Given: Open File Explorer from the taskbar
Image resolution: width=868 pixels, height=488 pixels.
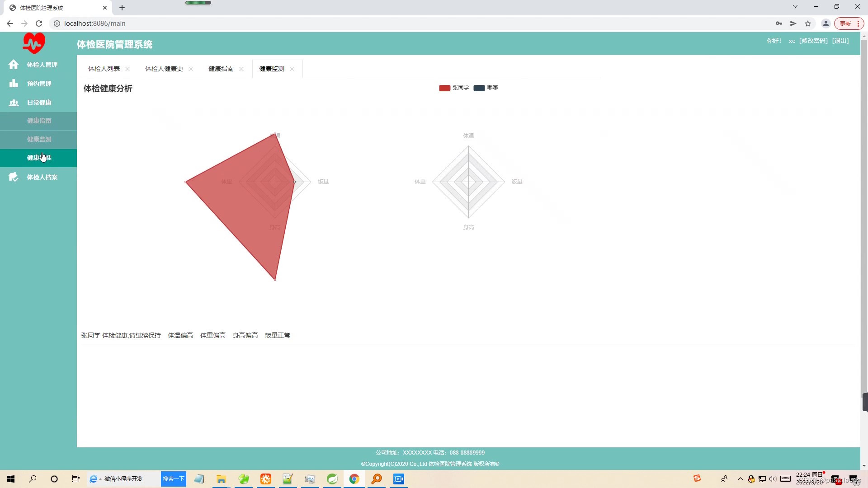Looking at the screenshot, I should click(221, 479).
